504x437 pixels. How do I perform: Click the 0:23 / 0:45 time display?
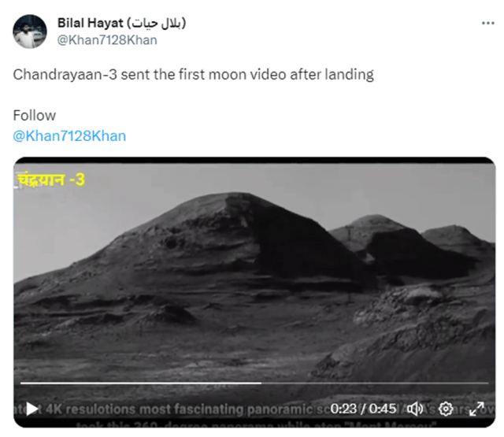[363, 409]
